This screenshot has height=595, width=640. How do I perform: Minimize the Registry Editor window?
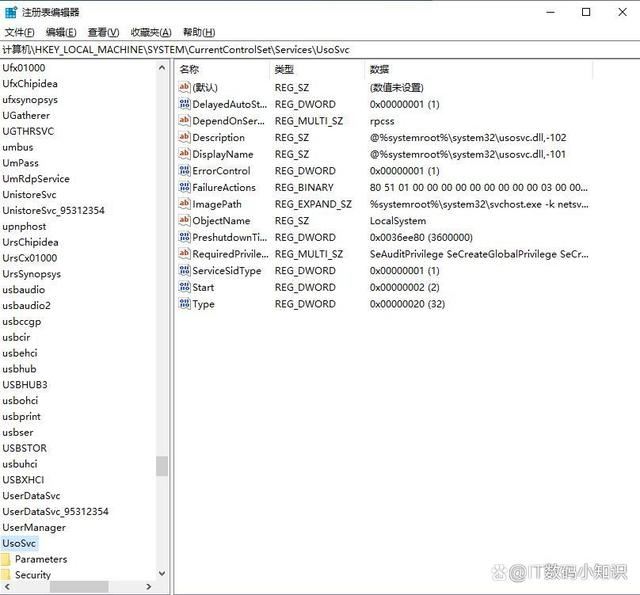pyautogui.click(x=550, y=12)
